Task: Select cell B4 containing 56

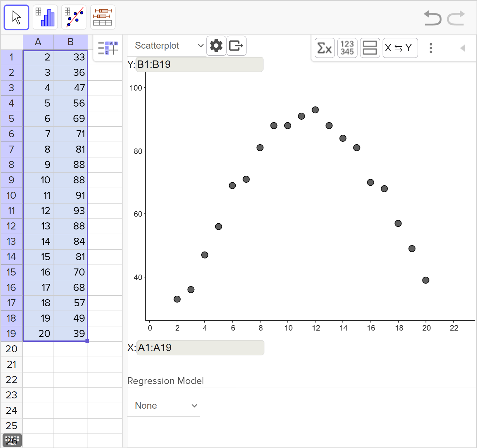Action: coord(70,103)
